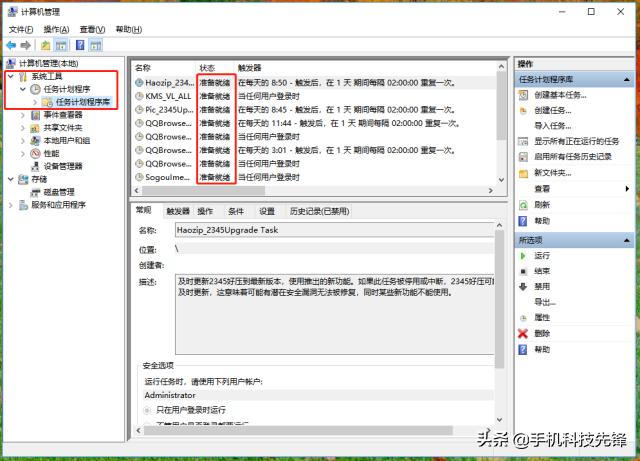The height and width of the screenshot is (461, 640).
Task: Click the 新文件夹... folder icon
Action: pos(523,173)
